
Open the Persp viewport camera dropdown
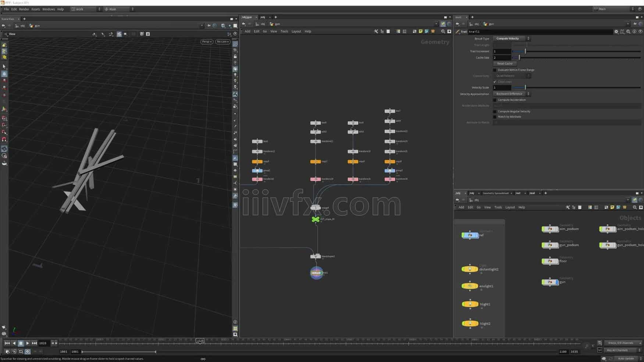click(x=207, y=42)
